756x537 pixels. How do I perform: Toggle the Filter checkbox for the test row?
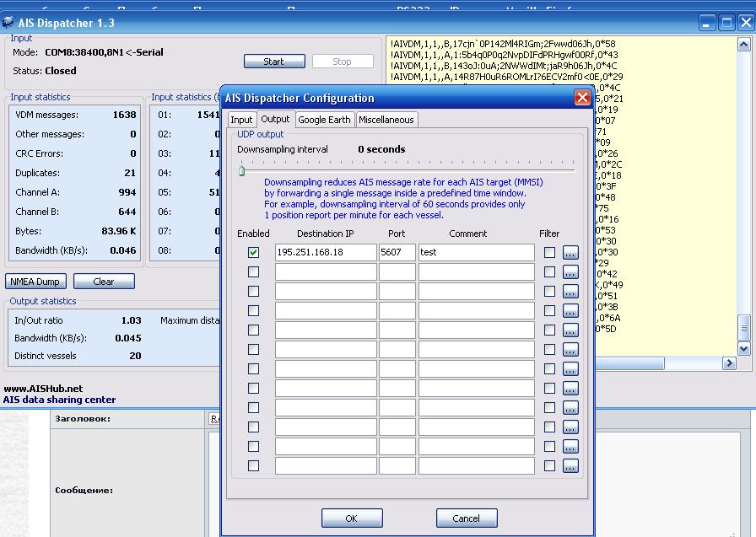click(549, 252)
